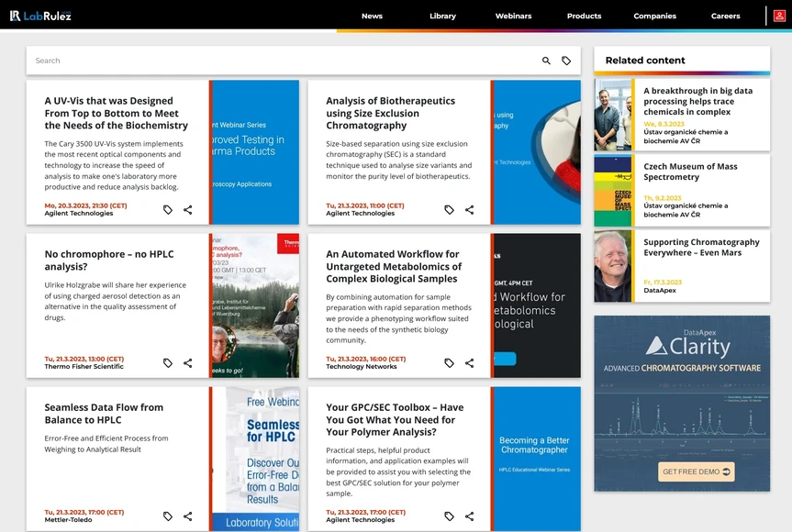
Task: Open 'A UV-Vis that was Designed' webinar title
Action: point(117,113)
